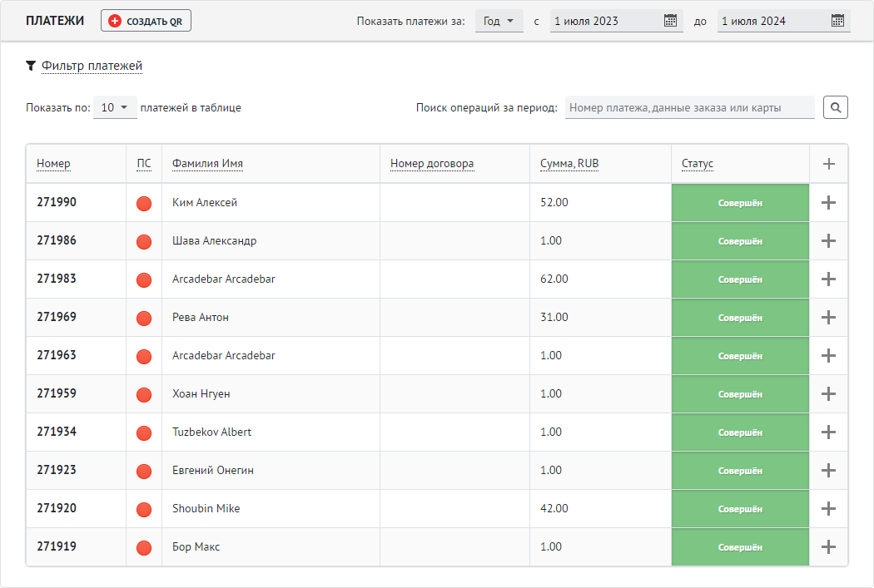Click red circle icon for Бор Макс
The width and height of the screenshot is (874, 588).
(x=144, y=548)
